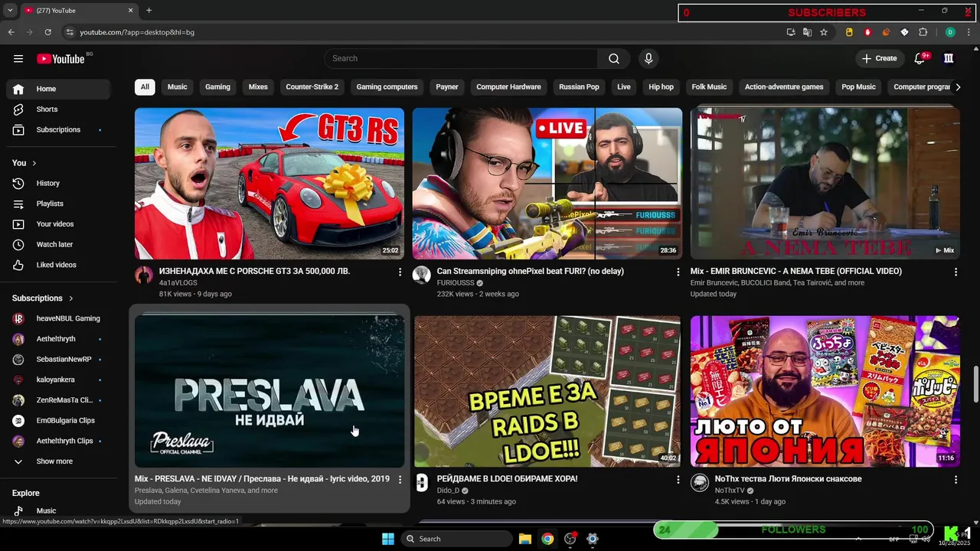980x551 pixels.
Task: Click the browser back arrow
Action: coord(11,32)
